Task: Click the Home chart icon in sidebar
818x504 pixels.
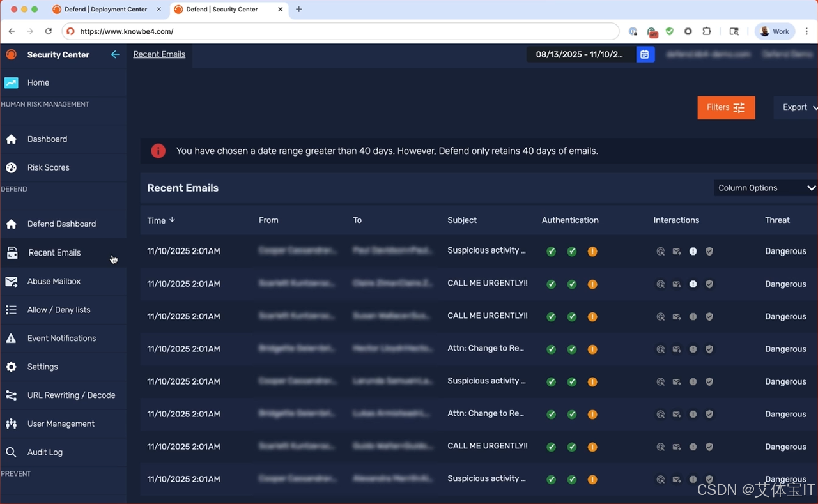Action: click(11, 82)
